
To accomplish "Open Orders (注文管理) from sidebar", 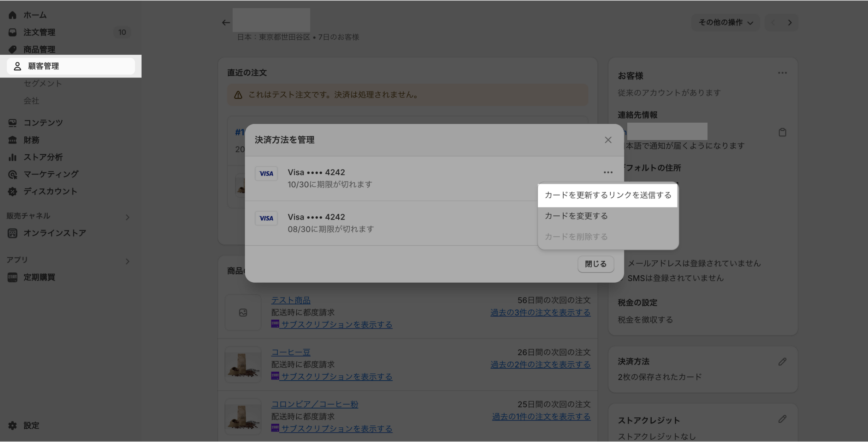I will click(x=39, y=32).
